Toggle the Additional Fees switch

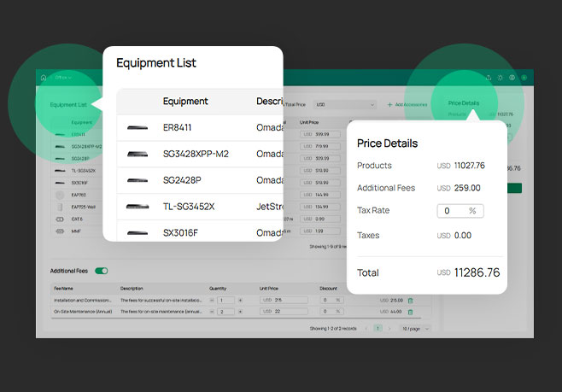(102, 271)
